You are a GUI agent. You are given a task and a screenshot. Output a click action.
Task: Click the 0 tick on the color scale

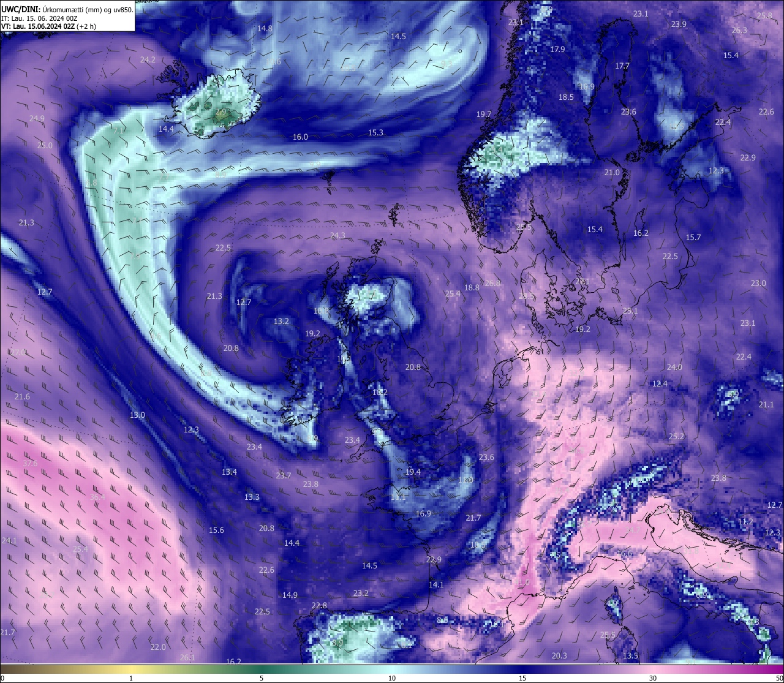[2, 678]
